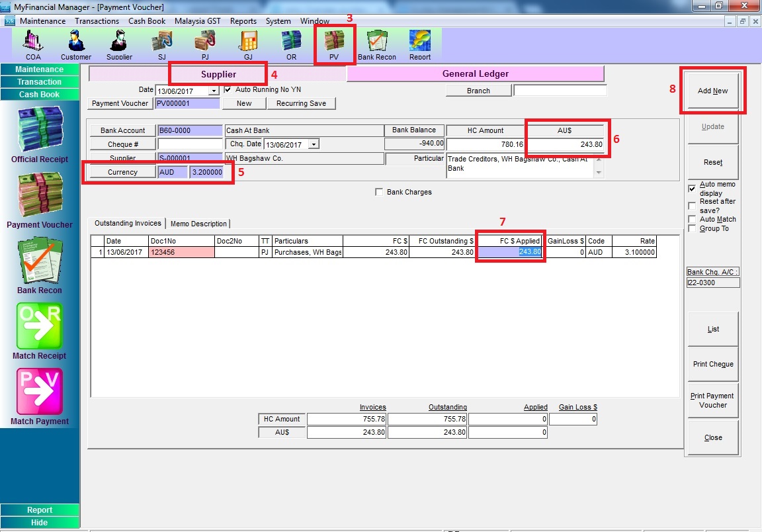Enable the Bank Charges checkbox

coord(379,193)
